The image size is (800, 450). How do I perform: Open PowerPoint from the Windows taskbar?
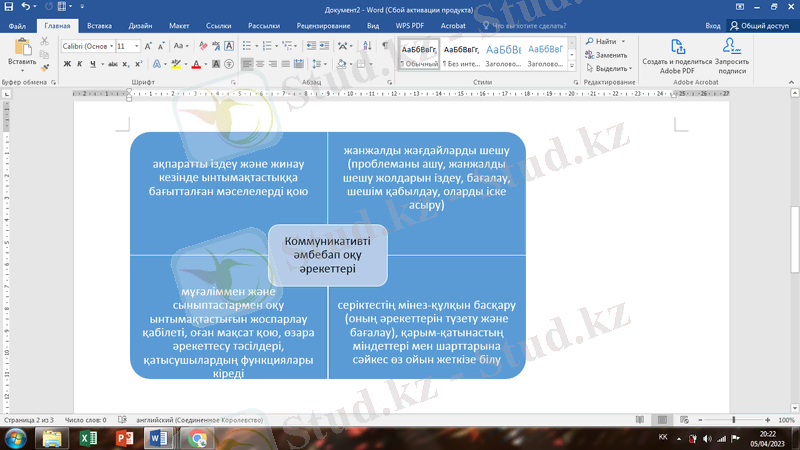[x=126, y=438]
